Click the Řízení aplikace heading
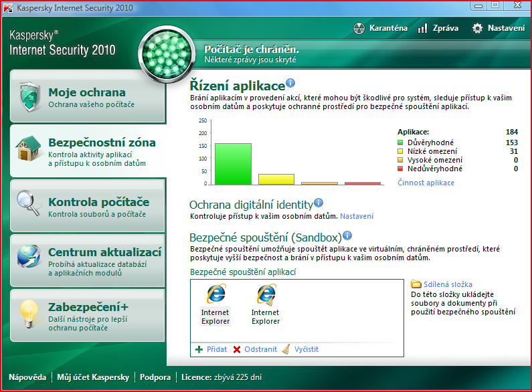The height and width of the screenshot is (392, 532). point(237,86)
